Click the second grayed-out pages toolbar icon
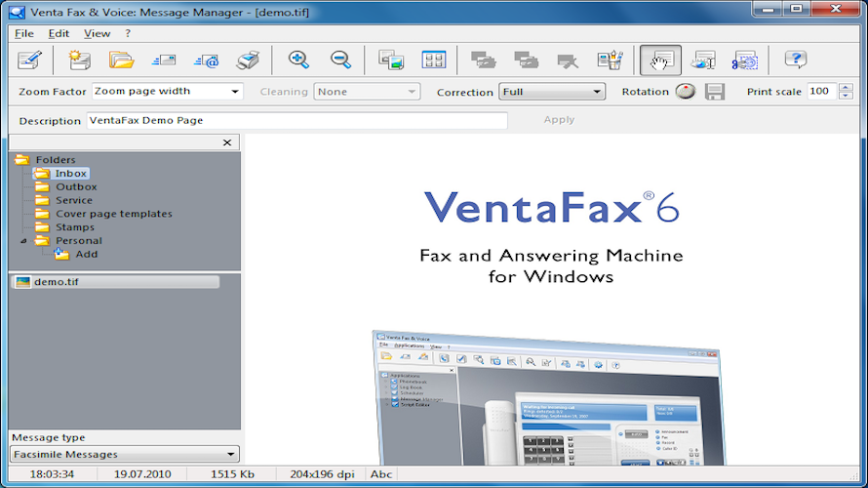Screen dimensions: 868x488 (526, 60)
